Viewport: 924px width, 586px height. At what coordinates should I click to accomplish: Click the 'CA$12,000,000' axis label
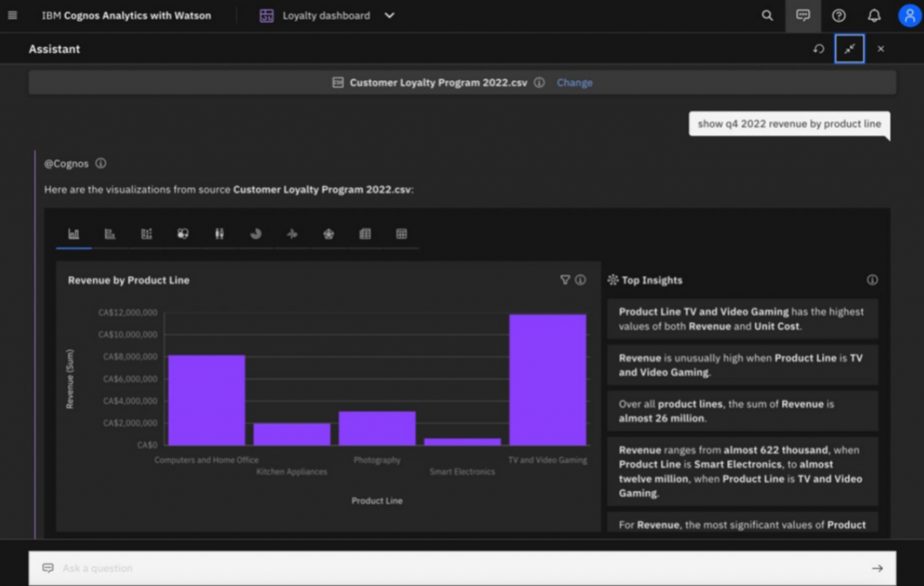point(128,312)
